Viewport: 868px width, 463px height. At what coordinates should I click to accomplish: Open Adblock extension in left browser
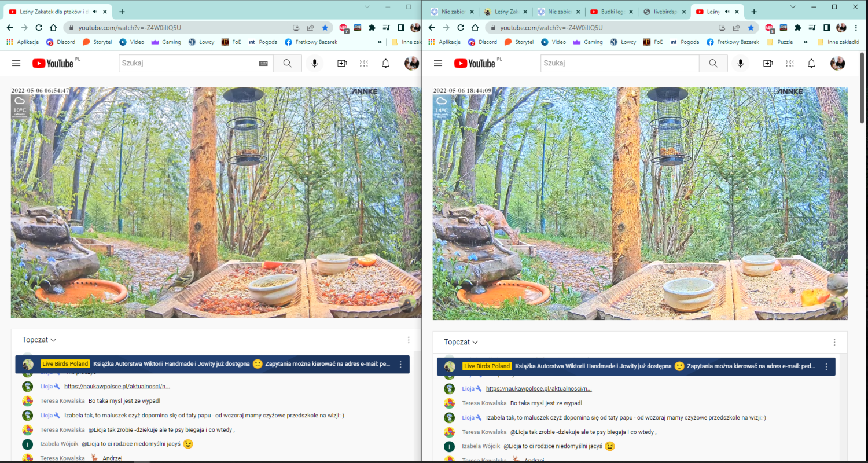(344, 27)
